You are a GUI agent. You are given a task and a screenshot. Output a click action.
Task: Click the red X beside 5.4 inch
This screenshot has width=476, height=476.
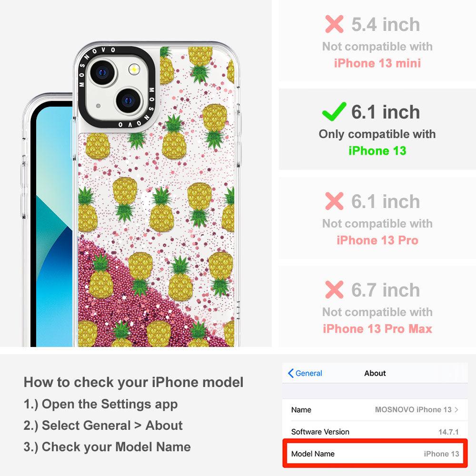334,24
